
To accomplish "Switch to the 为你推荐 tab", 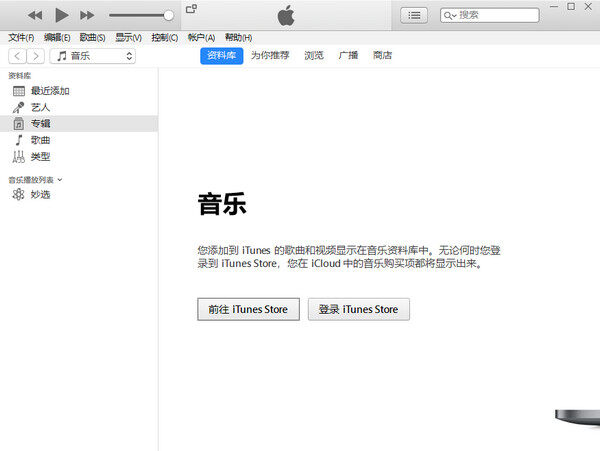I will [270, 55].
